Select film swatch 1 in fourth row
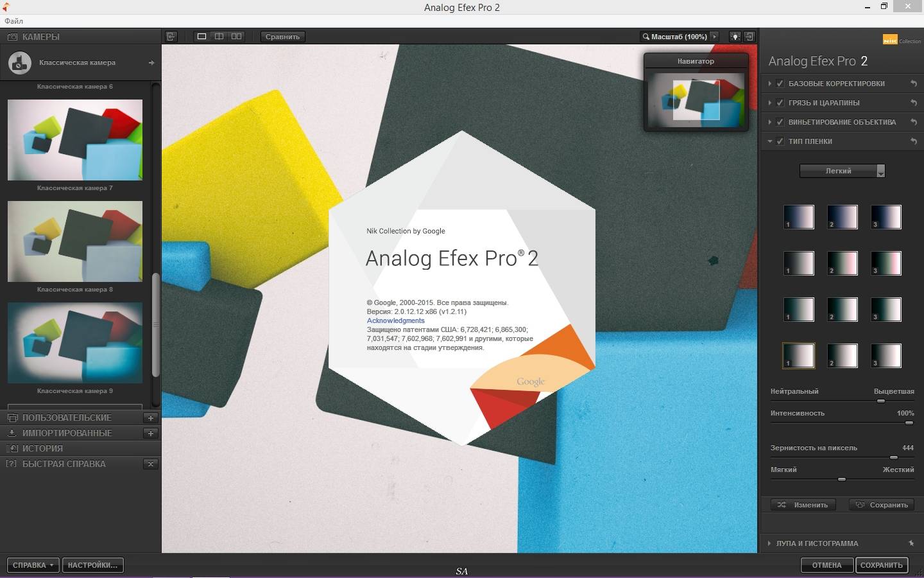 799,356
